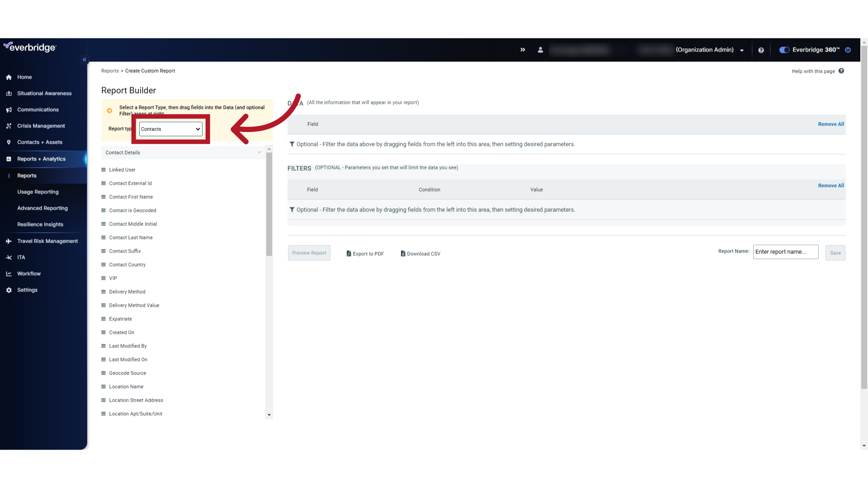Click the Help question mark icon
This screenshot has width=868, height=488.
click(761, 50)
